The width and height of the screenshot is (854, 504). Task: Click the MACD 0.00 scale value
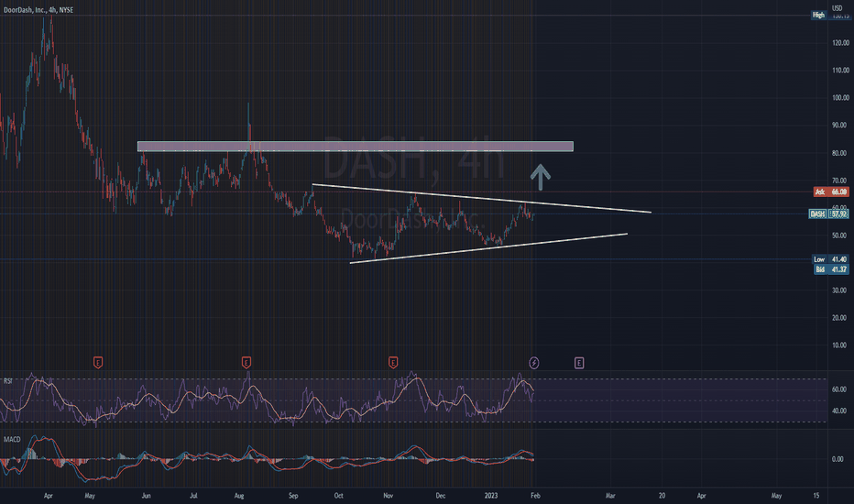coord(838,459)
